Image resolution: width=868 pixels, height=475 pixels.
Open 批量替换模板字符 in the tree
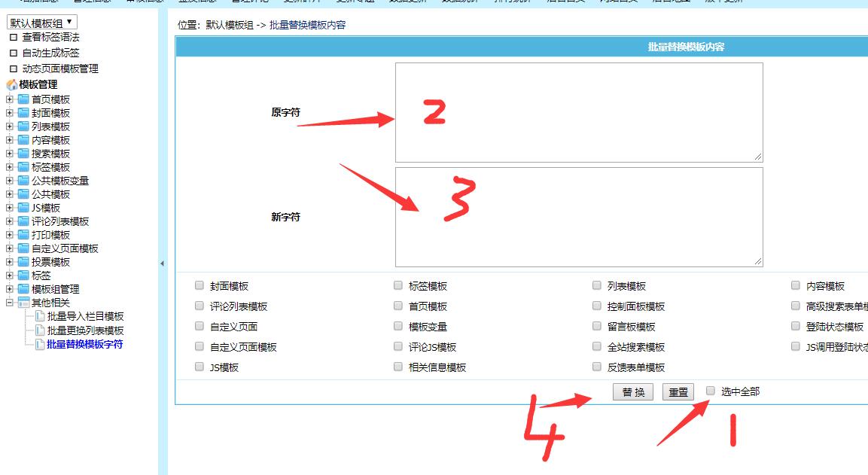tap(84, 344)
